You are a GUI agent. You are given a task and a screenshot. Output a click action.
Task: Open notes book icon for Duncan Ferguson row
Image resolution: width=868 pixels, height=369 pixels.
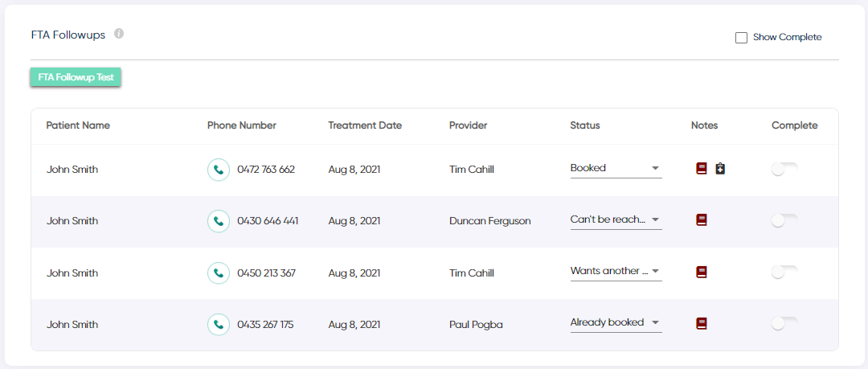[x=702, y=220]
